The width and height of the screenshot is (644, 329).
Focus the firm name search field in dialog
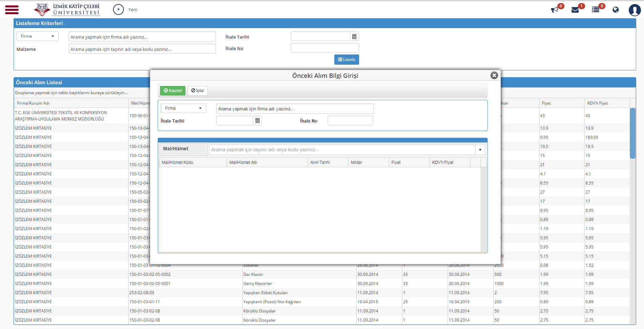coord(295,109)
